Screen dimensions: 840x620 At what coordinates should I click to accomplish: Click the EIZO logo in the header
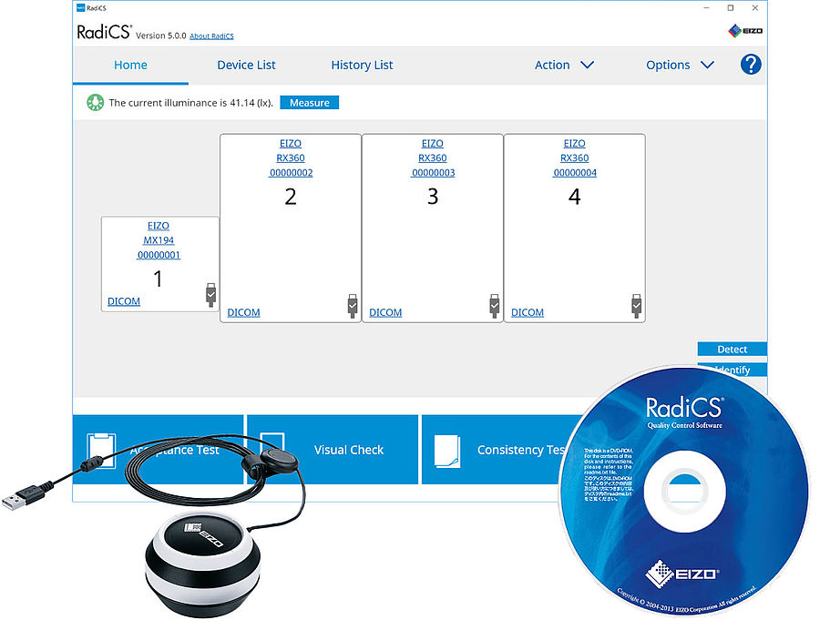coord(745,31)
